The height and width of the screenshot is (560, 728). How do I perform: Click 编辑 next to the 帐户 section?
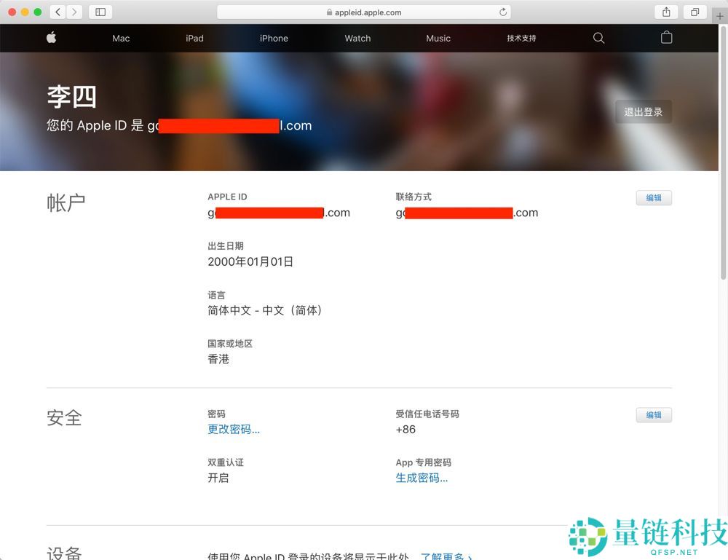click(653, 197)
